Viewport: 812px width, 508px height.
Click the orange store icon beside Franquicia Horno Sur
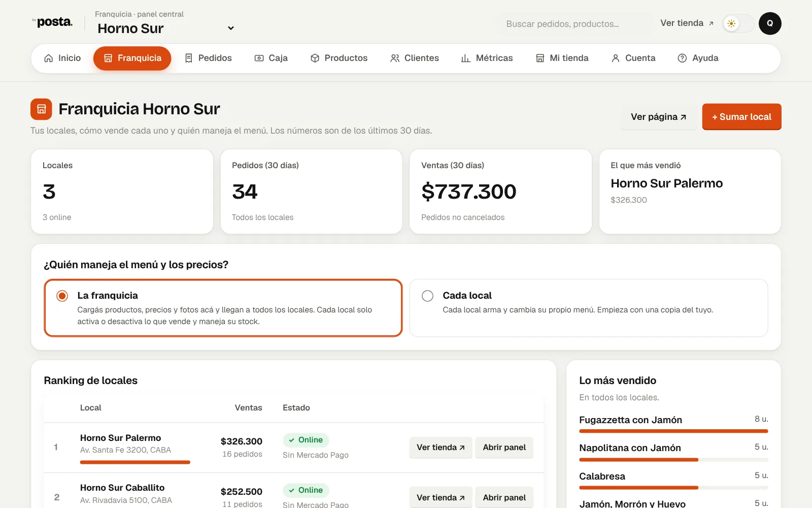tap(41, 109)
